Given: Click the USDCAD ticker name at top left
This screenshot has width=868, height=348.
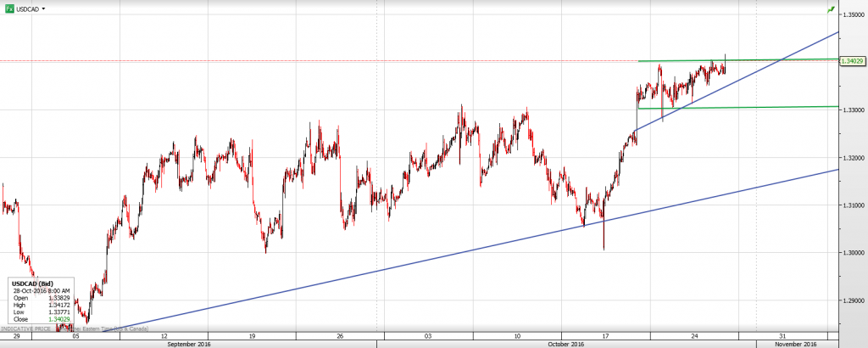Looking at the screenshot, I should pos(27,8).
